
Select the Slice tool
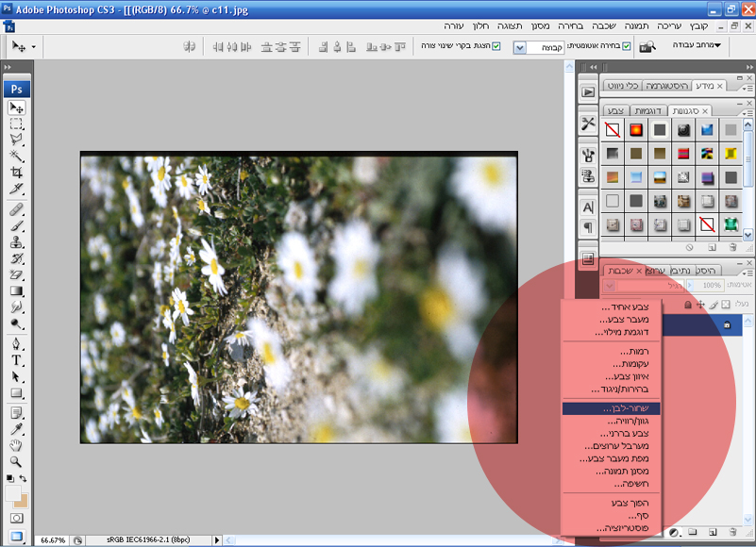[16, 189]
